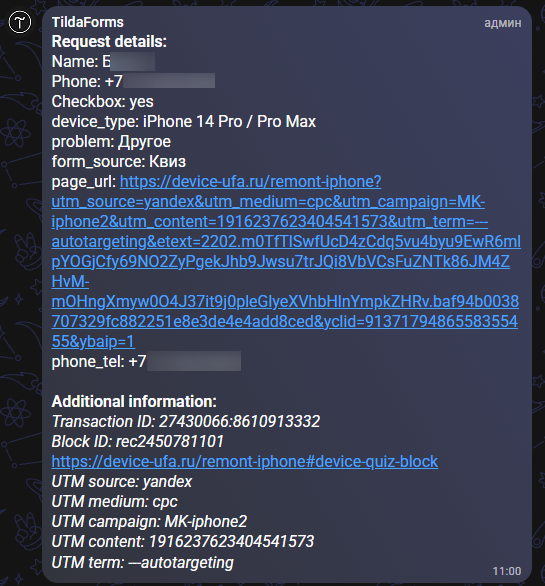
Task: Click the blurred Name value
Action: tap(133, 62)
